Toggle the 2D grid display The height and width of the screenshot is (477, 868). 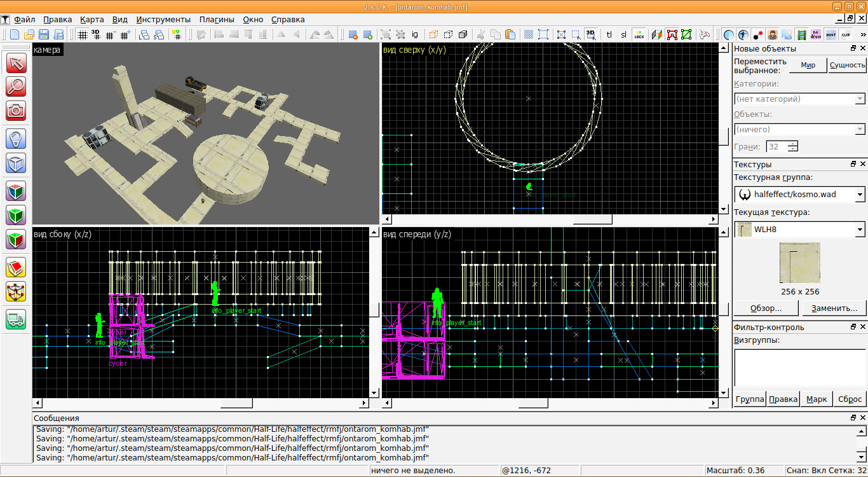point(83,34)
